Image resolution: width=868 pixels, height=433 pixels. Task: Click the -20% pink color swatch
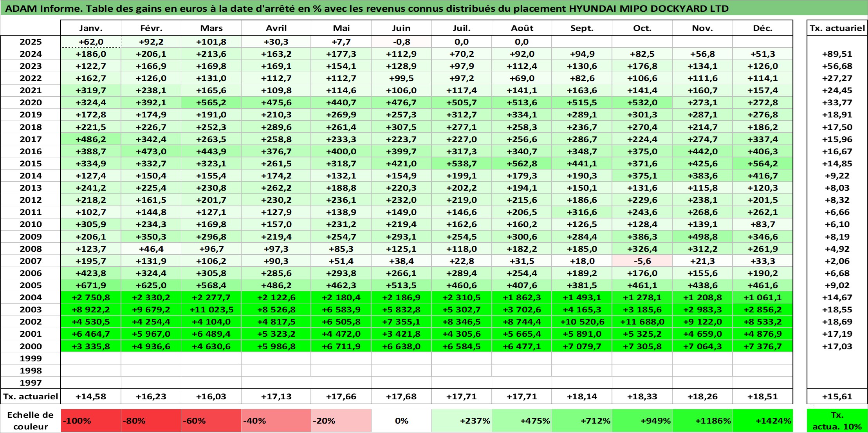[341, 420]
